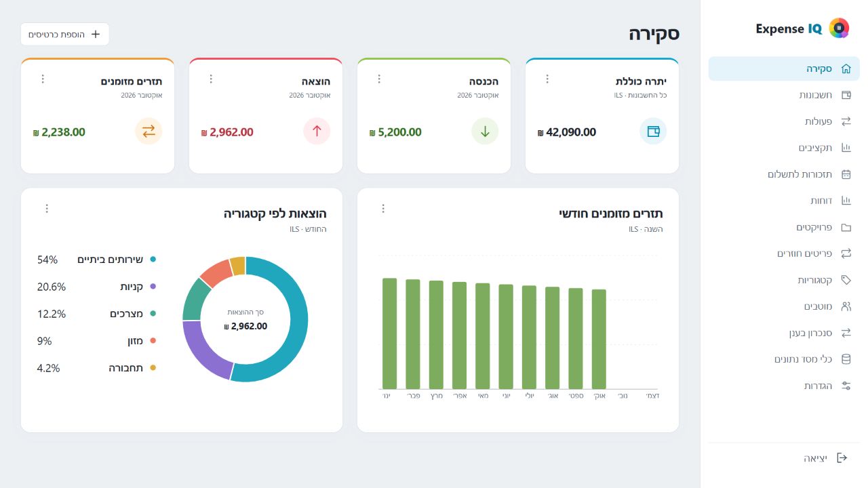Click the orange swap icon on the תזרים מזומנים card

[x=149, y=131]
